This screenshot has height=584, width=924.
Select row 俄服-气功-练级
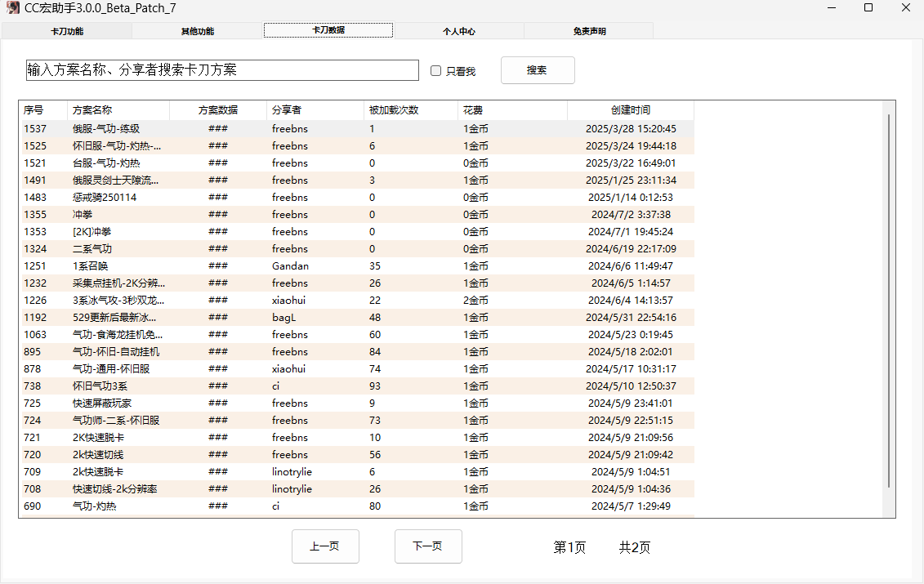[x=358, y=128]
